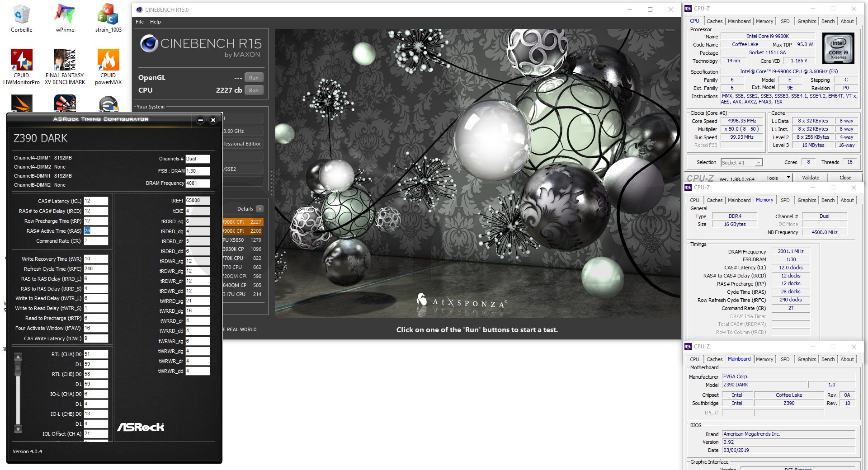
Task: Open About tab in CPU-Z Memory window
Action: 847,200
